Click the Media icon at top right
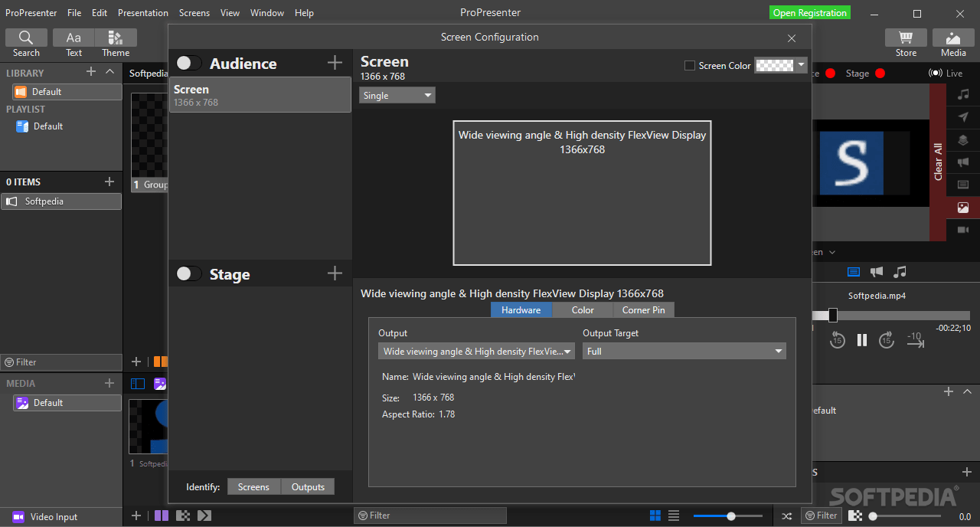This screenshot has width=980, height=527. 952,37
